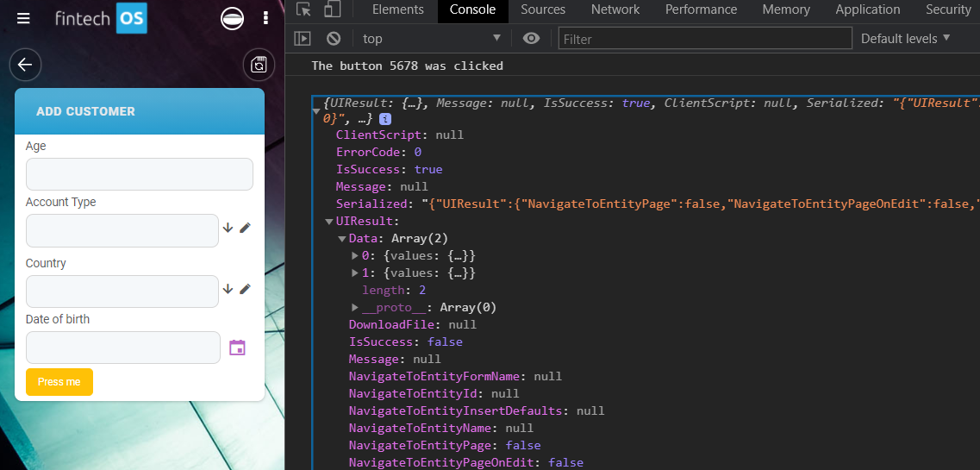Viewport: 980px width, 470px height.
Task: Click into the Age input field
Action: click(x=140, y=174)
